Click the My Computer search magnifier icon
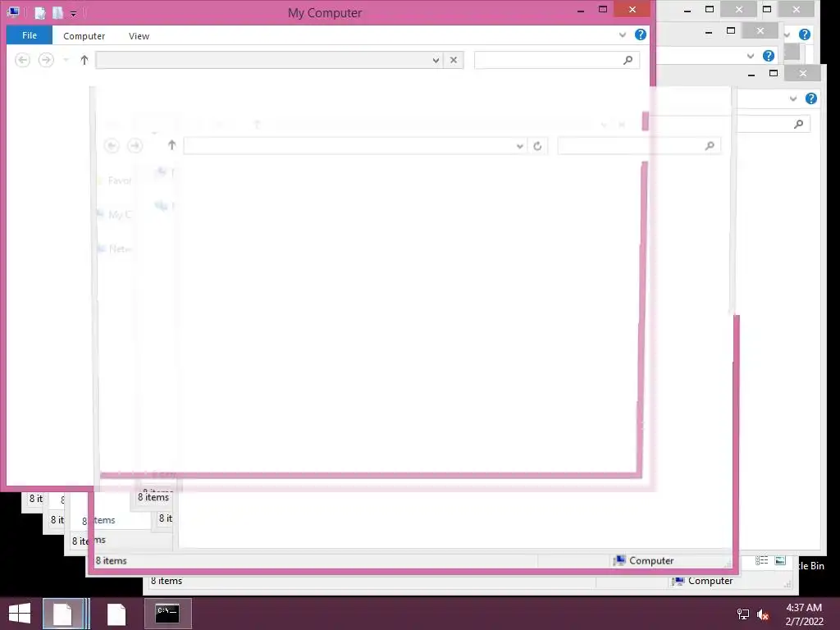Screen dimensions: 840x630 [628, 60]
